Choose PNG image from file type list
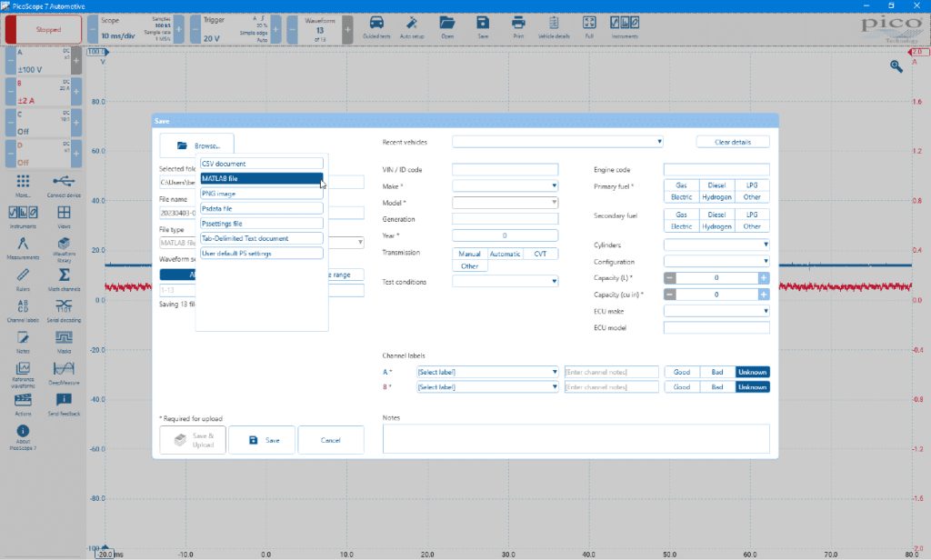 [x=261, y=194]
